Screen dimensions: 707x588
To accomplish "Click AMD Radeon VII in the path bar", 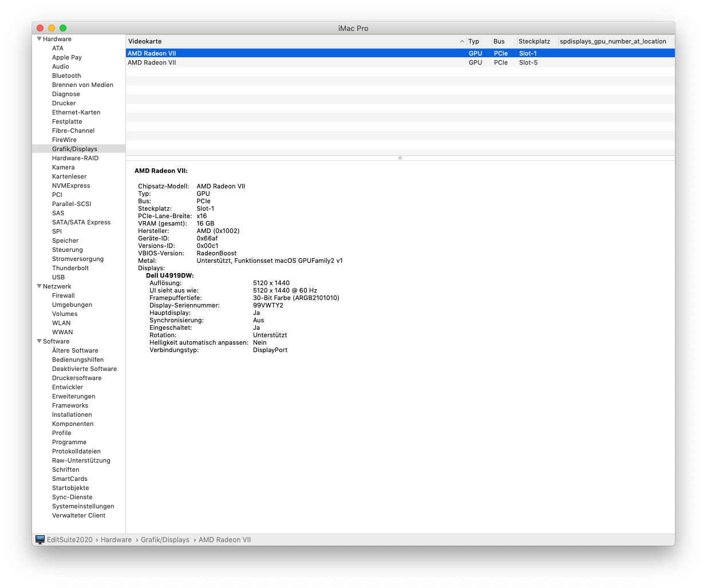I will [224, 540].
